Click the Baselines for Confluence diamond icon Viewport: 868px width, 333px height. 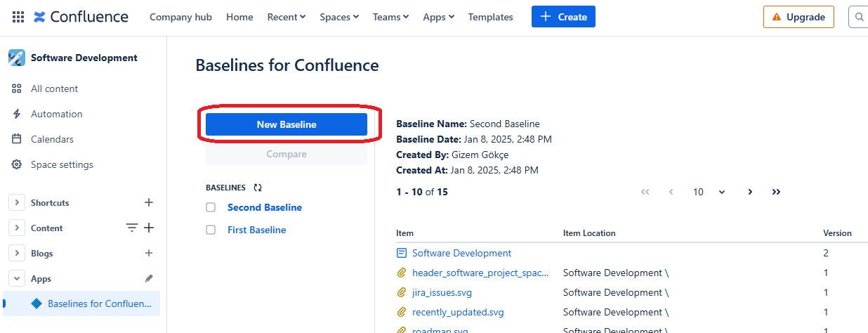[x=37, y=303]
